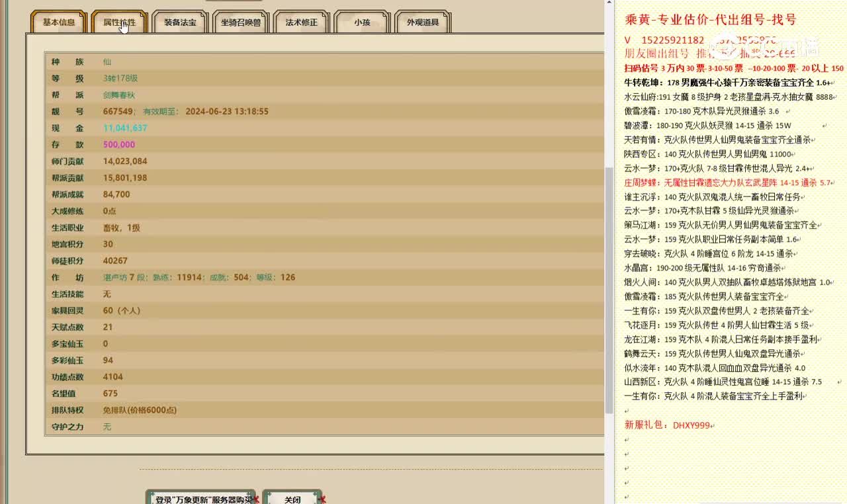Image resolution: width=847 pixels, height=504 pixels.
Task: Click the deposit value 500,000
Action: 119,144
